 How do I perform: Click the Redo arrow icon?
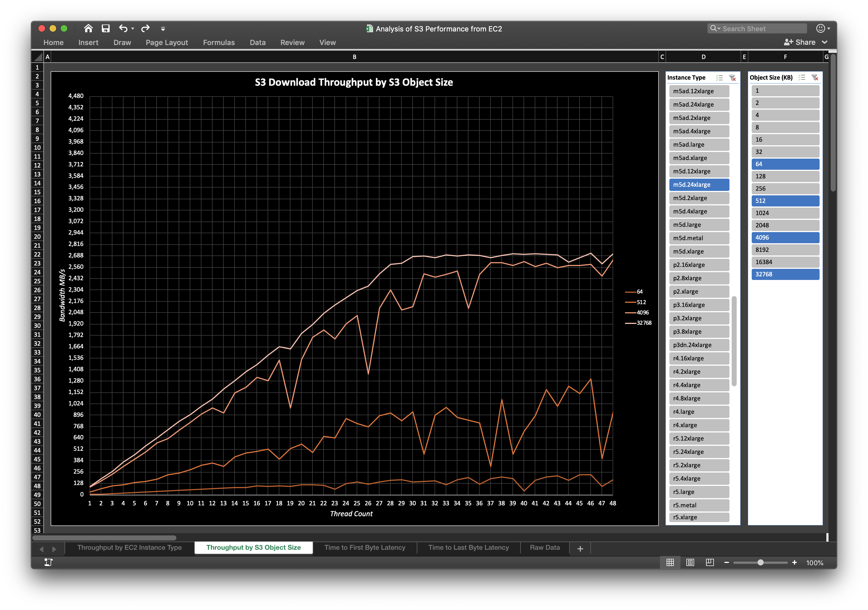click(145, 28)
